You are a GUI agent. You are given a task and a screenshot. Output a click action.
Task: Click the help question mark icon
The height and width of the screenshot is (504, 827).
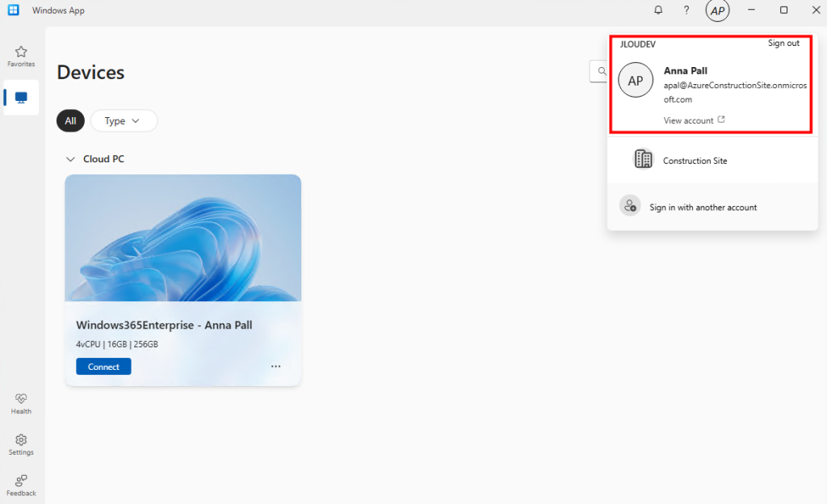tap(686, 10)
